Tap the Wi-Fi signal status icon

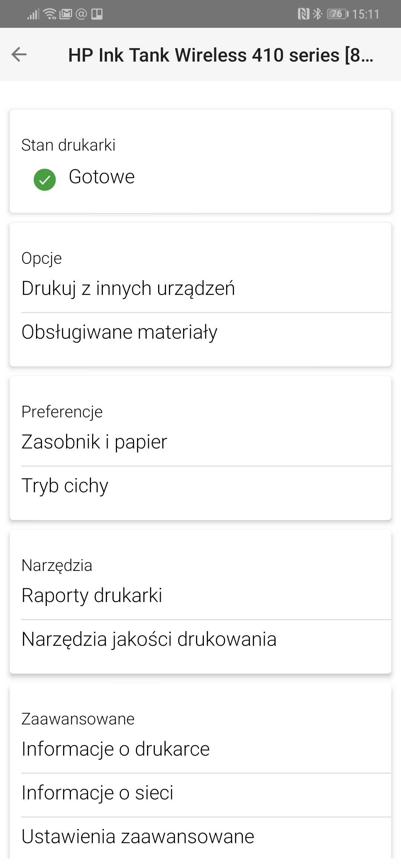(50, 14)
